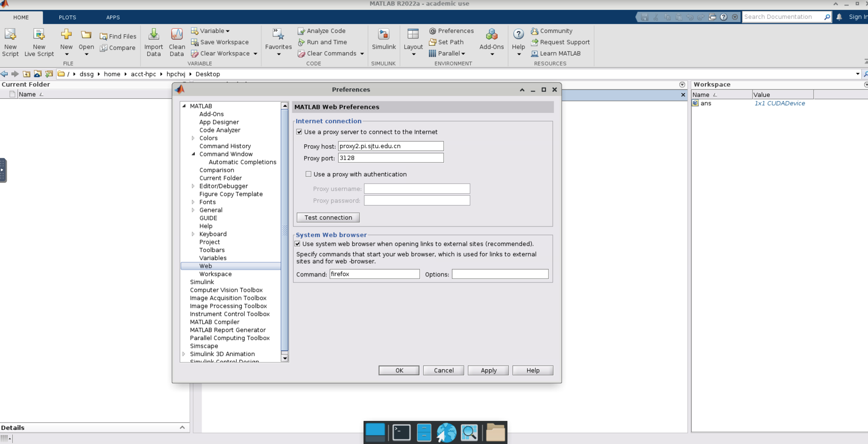The image size is (868, 444).
Task: Open Find Files tool
Action: point(118,36)
